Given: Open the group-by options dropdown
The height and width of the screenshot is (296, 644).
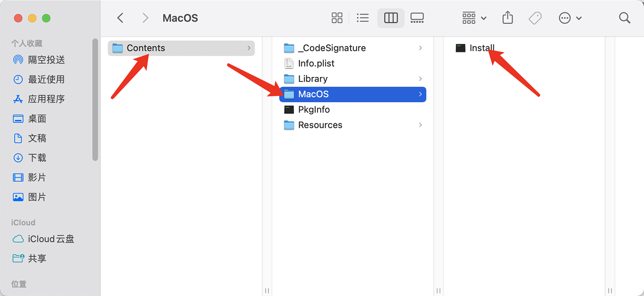Looking at the screenshot, I should coord(474,18).
